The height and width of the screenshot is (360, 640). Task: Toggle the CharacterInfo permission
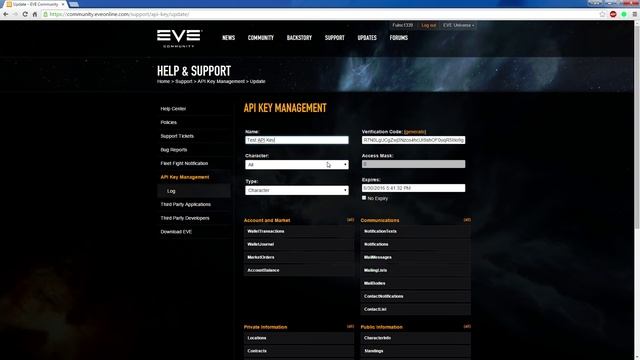pyautogui.click(x=416, y=338)
